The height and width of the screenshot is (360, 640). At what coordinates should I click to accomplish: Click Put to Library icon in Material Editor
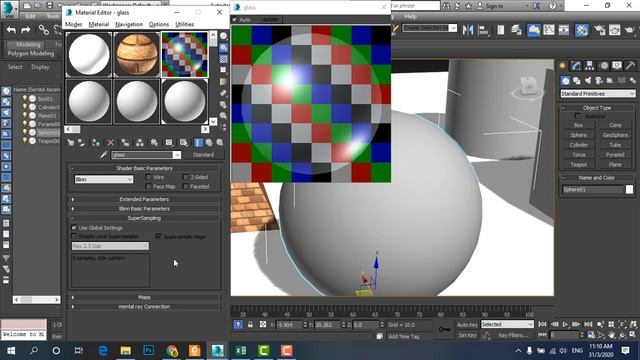(x=154, y=142)
